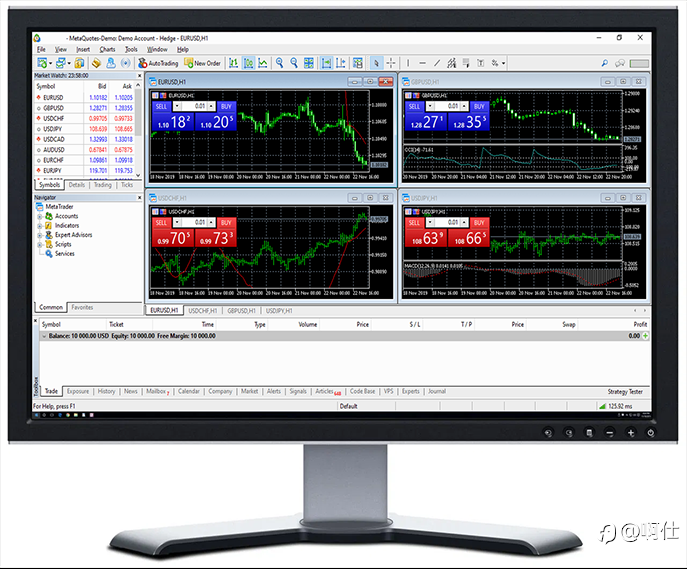This screenshot has width=687, height=569.
Task: Click the volume field on USDCHF chart
Action: (194, 223)
